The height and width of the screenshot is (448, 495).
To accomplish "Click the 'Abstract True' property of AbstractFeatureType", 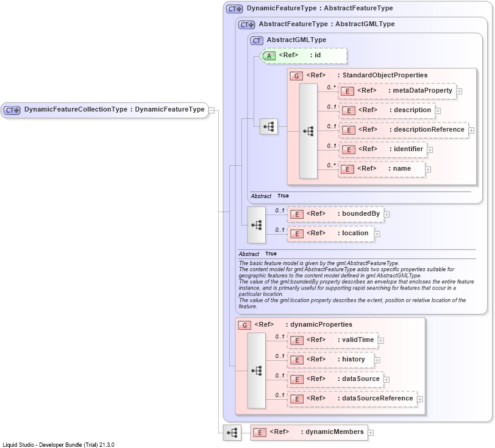I will [258, 254].
